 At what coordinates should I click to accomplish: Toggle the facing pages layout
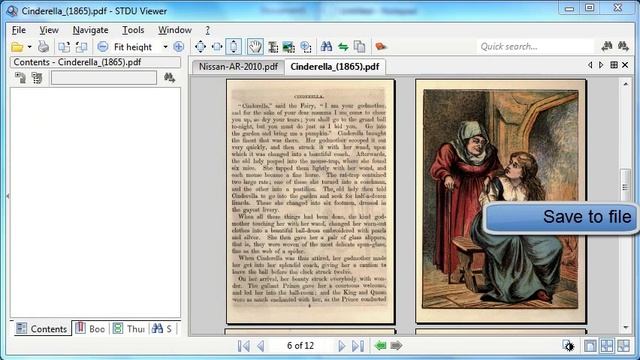click(607, 346)
